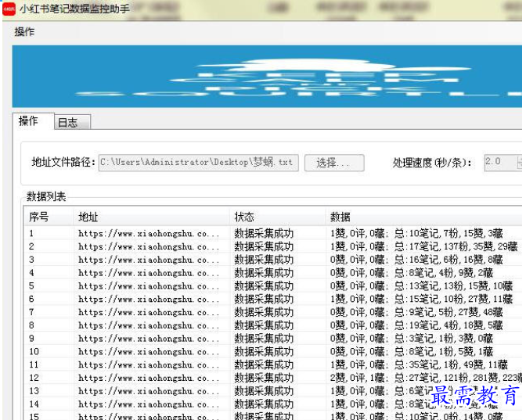Click the 数据 column header
The width and height of the screenshot is (526, 420).
click(423, 217)
